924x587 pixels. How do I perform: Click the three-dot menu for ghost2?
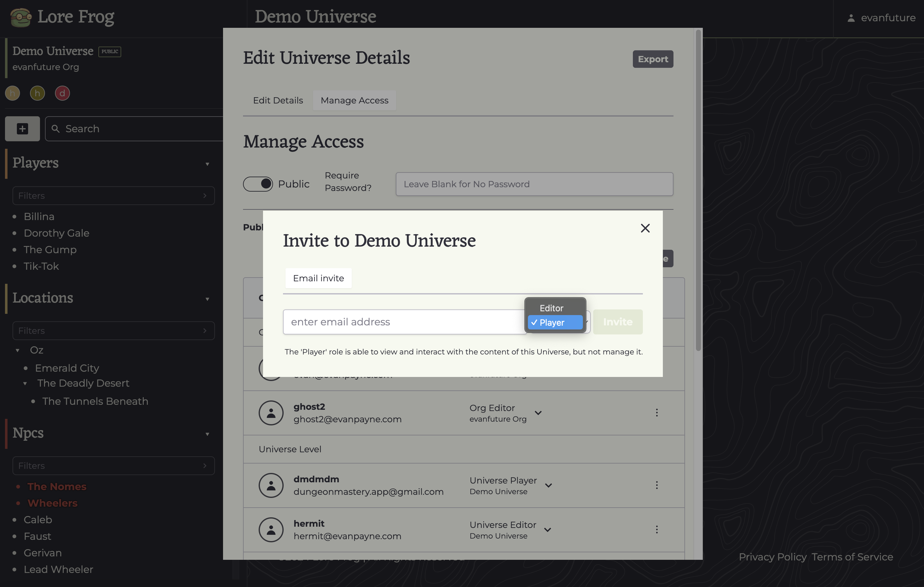(x=657, y=413)
